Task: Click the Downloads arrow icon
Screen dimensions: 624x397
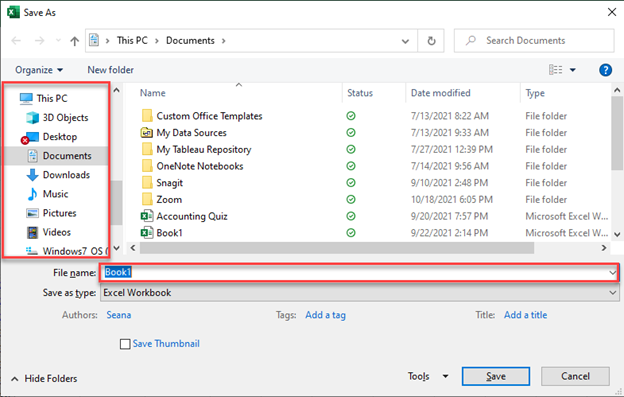Action: click(x=32, y=175)
